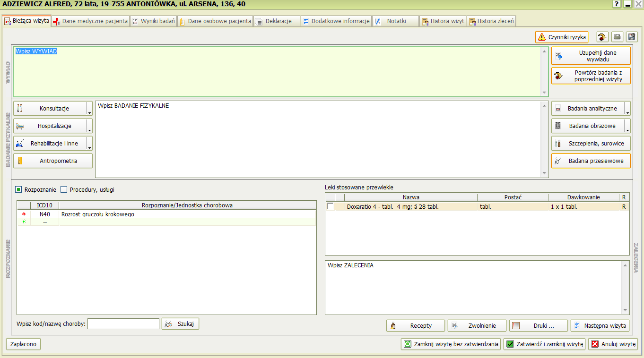Click the green marker icon in the empty diagnosis row
Viewport: 644px width, 358px height.
tap(24, 222)
